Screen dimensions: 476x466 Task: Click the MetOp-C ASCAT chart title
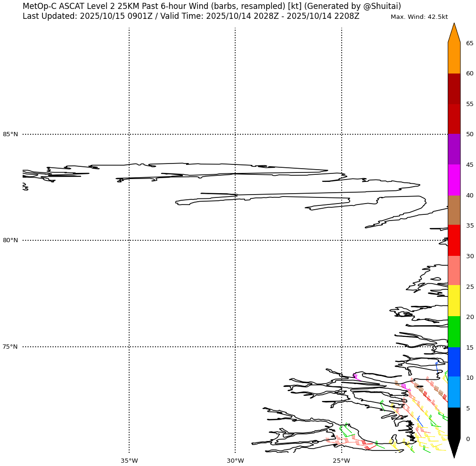(x=212, y=6)
